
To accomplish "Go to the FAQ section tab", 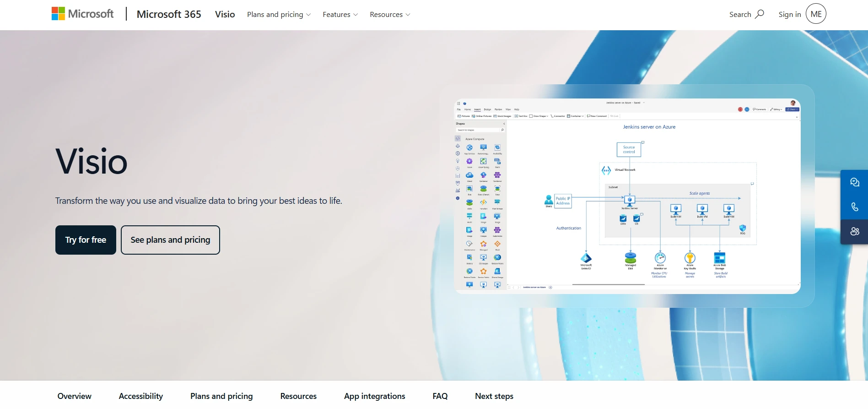I will (440, 396).
